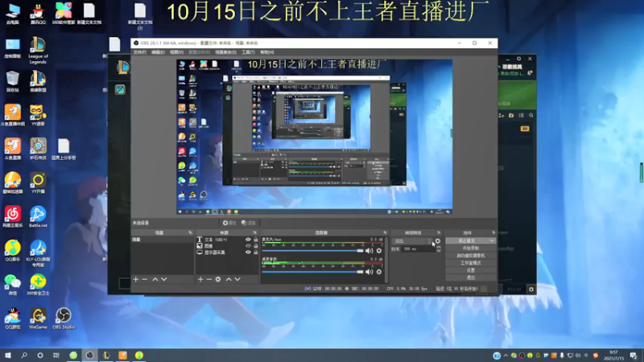Toggle visibility eye of 图像 source
Image resolution: width=644 pixels, height=362 pixels.
click(x=248, y=246)
